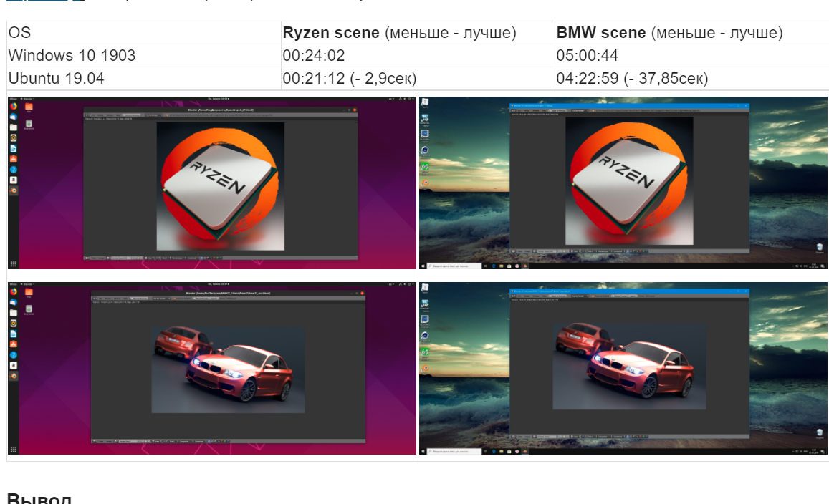Click the Windows 10 1903 table cell

click(144, 55)
